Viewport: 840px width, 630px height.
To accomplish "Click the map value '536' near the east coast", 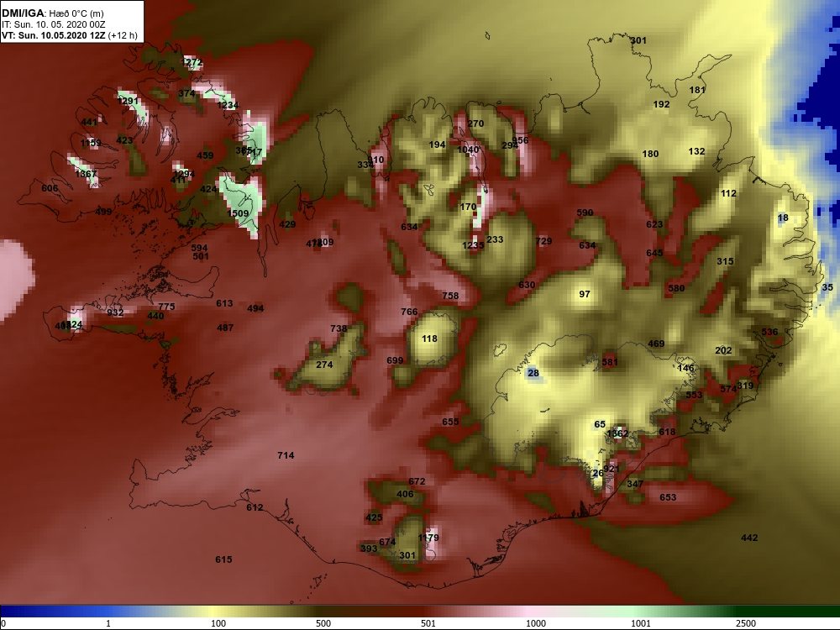I will [769, 332].
